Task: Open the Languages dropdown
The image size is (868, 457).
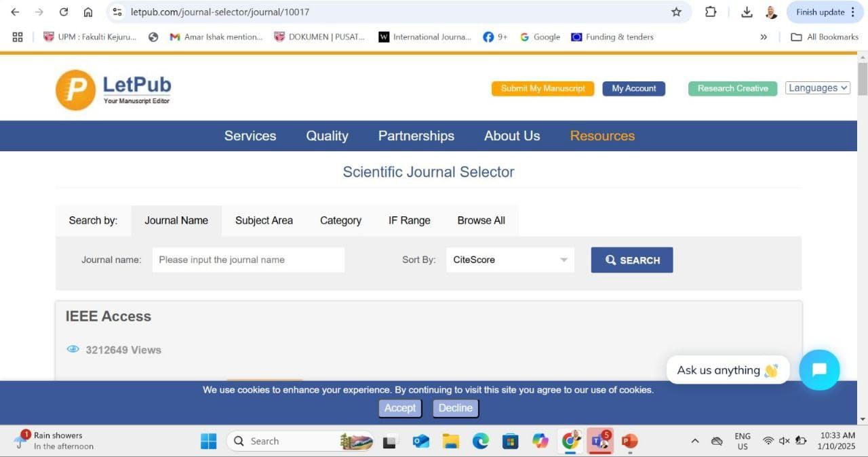Action: coord(818,88)
